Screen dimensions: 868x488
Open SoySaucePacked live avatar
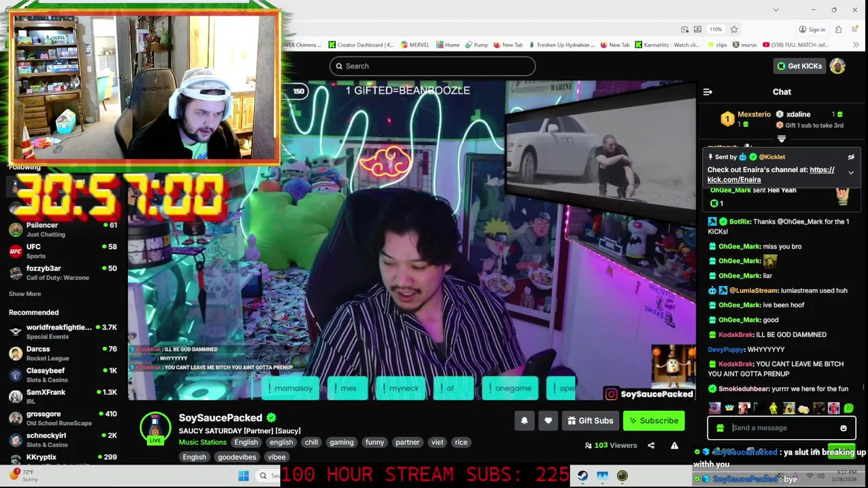[x=155, y=428]
